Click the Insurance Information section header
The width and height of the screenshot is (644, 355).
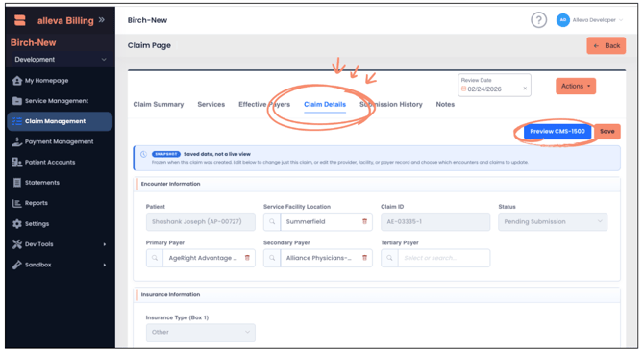[x=170, y=294]
